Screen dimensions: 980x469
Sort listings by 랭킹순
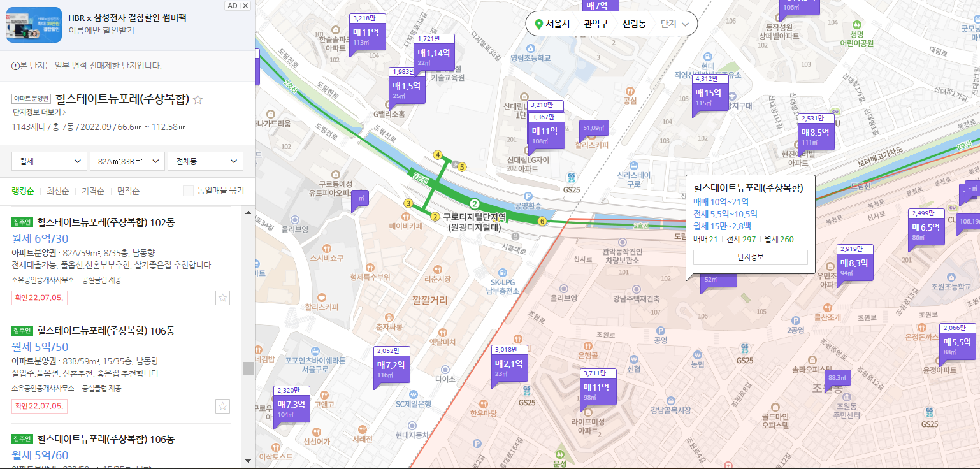[x=24, y=191]
